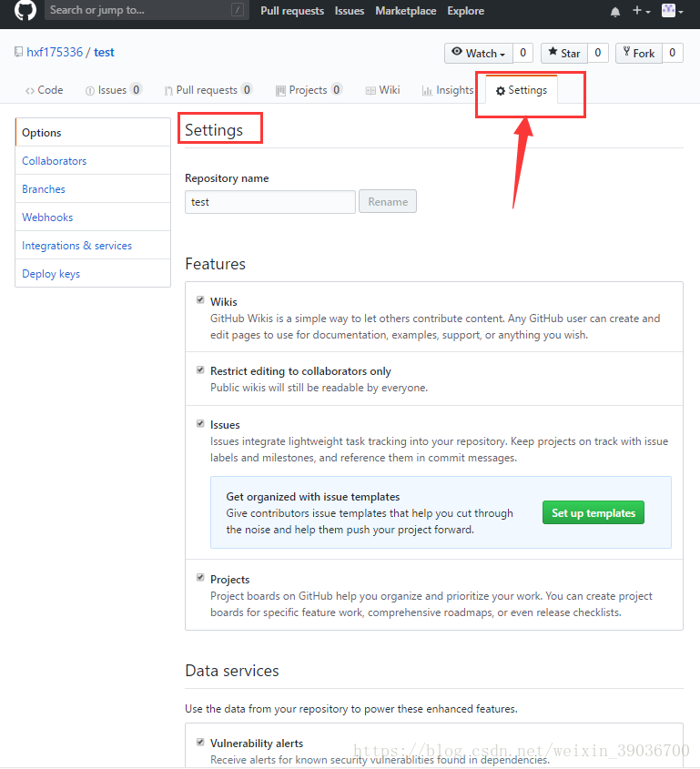
Task: Open the user avatar menu
Action: pos(673,10)
